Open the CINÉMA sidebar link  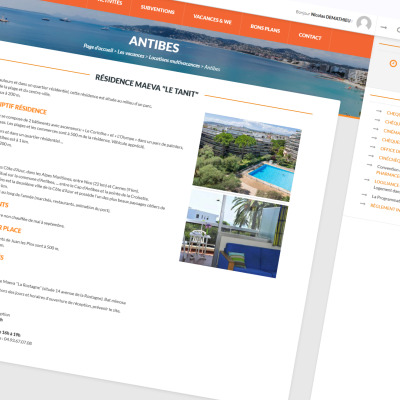tap(391, 132)
